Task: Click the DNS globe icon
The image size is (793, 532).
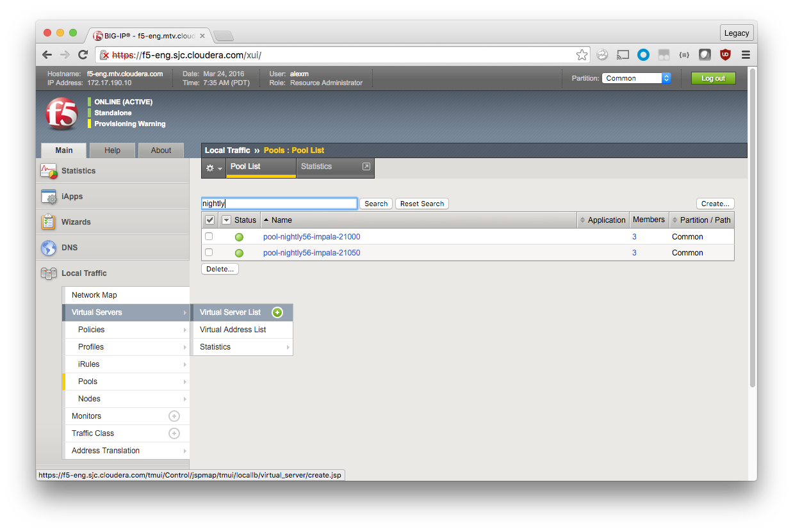Action: click(x=49, y=248)
